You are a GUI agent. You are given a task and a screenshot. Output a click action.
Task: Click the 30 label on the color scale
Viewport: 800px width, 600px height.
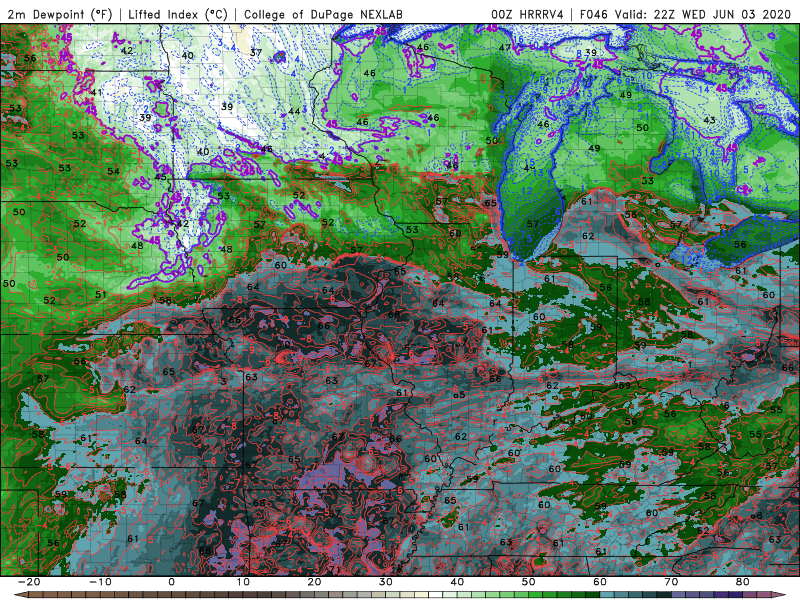386,582
